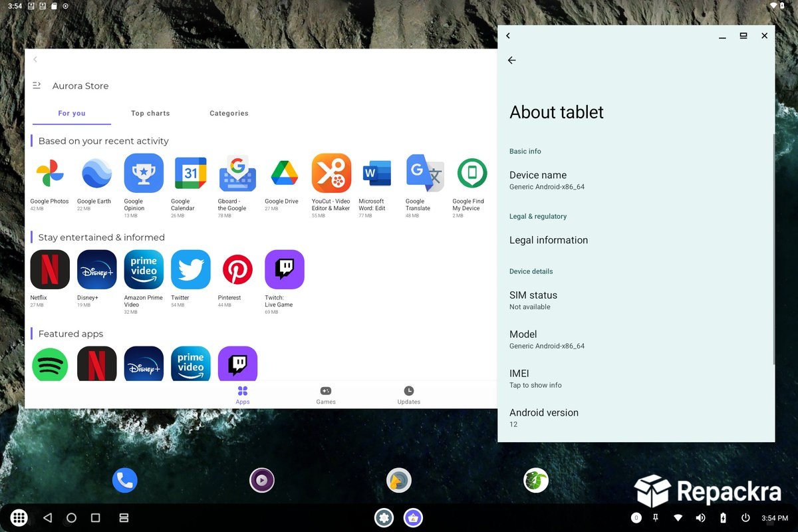Open Netflix in Featured apps row

pos(97,364)
